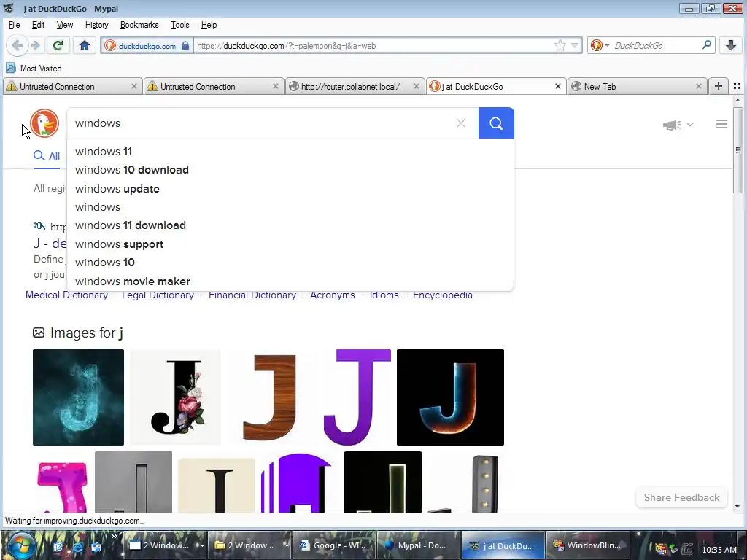Choose suggestion 'windows 11 download'
The height and width of the screenshot is (560, 747).
pos(290,225)
